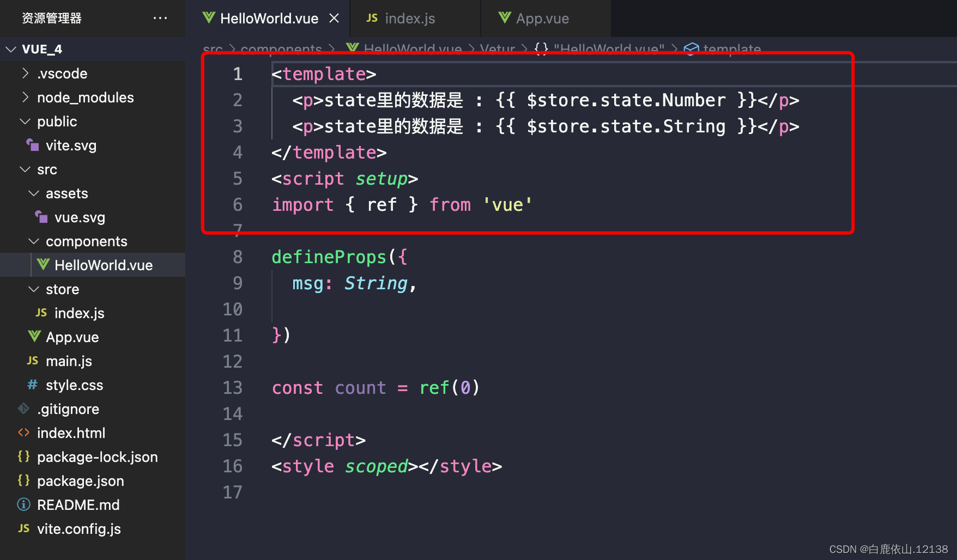Viewport: 957px width, 560px height.
Task: Click the template breadcrumb item
Action: click(x=731, y=48)
